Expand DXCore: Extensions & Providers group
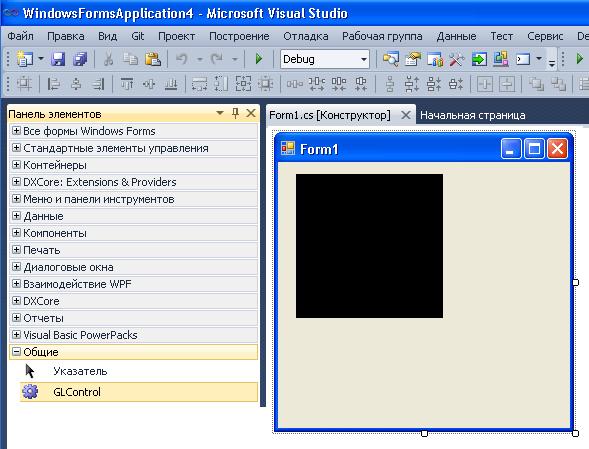Image resolution: width=589 pixels, height=449 pixels. tap(16, 181)
